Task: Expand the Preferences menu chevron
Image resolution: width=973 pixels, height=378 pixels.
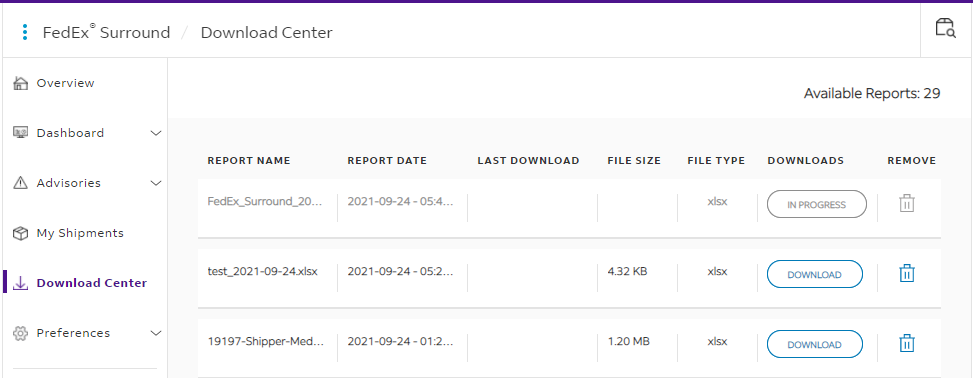Action: pos(156,333)
